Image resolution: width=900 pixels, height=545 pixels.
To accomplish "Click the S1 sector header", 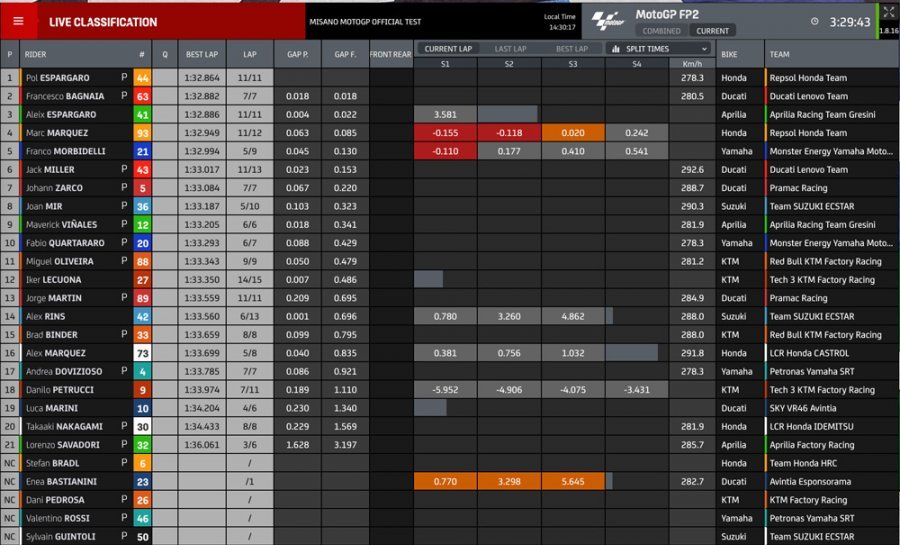I will [x=445, y=64].
